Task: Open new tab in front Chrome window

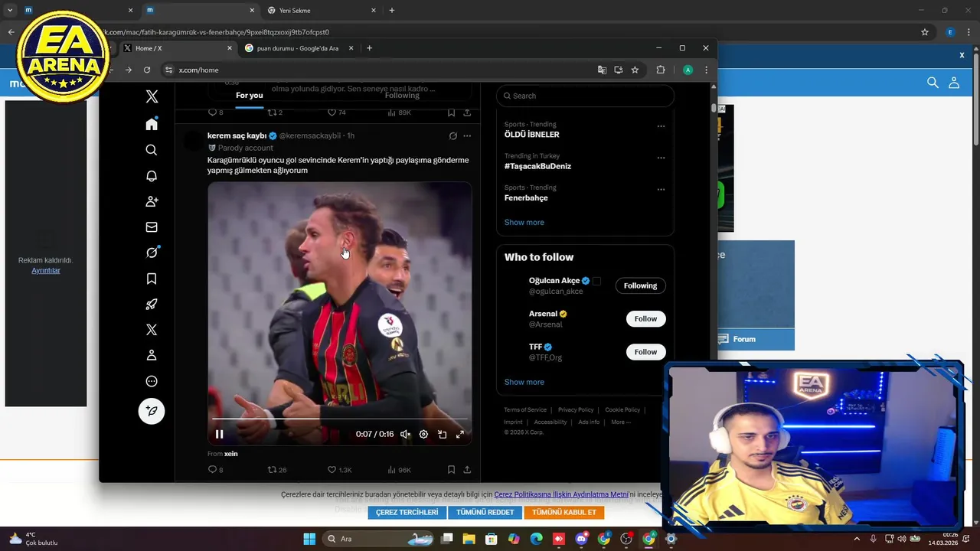Action: [369, 48]
